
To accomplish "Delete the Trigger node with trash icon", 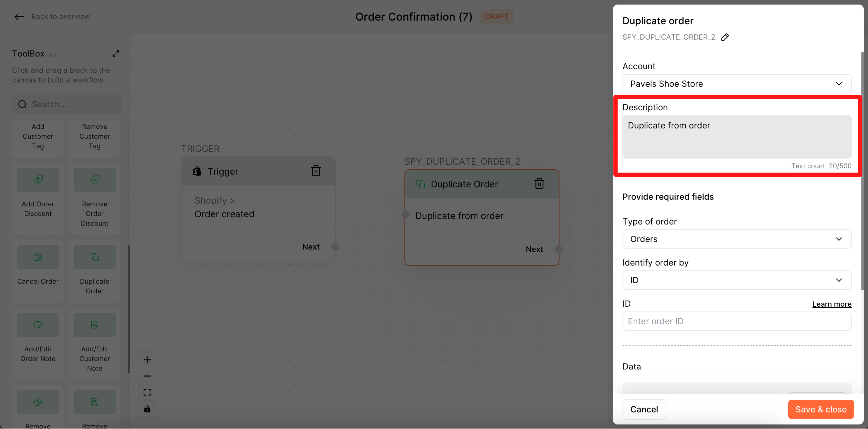I will (x=316, y=171).
